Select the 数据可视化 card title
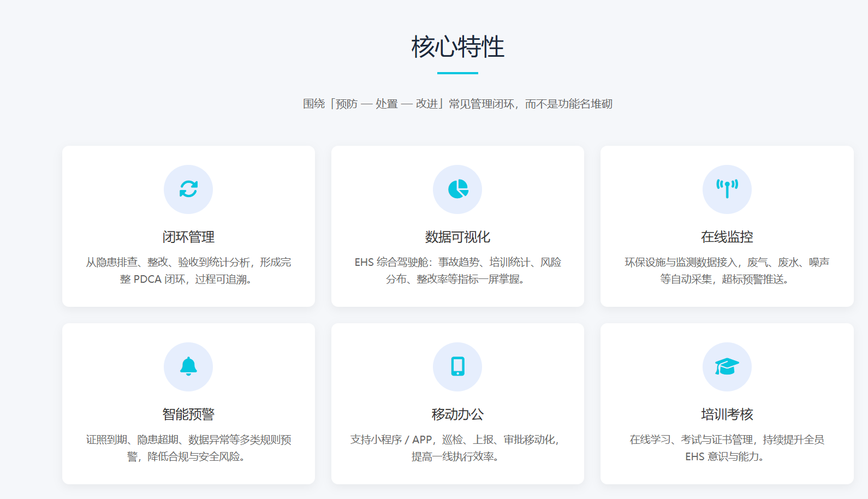 coord(457,237)
